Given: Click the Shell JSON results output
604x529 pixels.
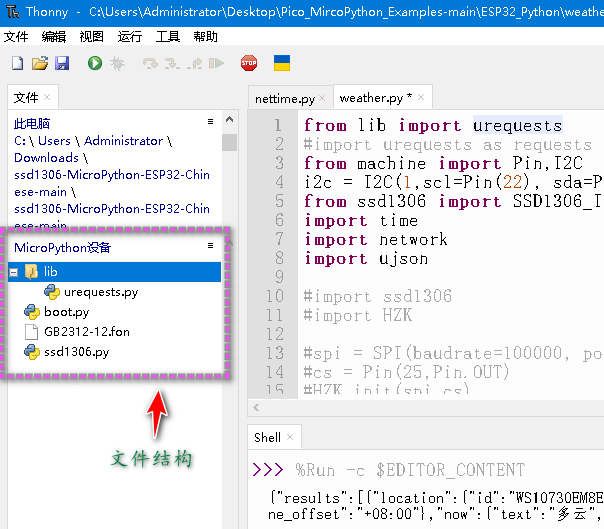Looking at the screenshot, I should 436,506.
